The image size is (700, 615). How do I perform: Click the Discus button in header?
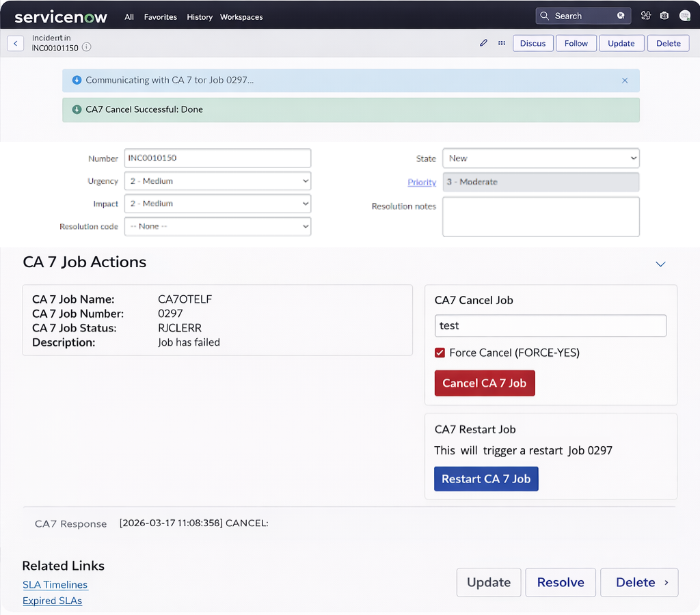click(533, 43)
